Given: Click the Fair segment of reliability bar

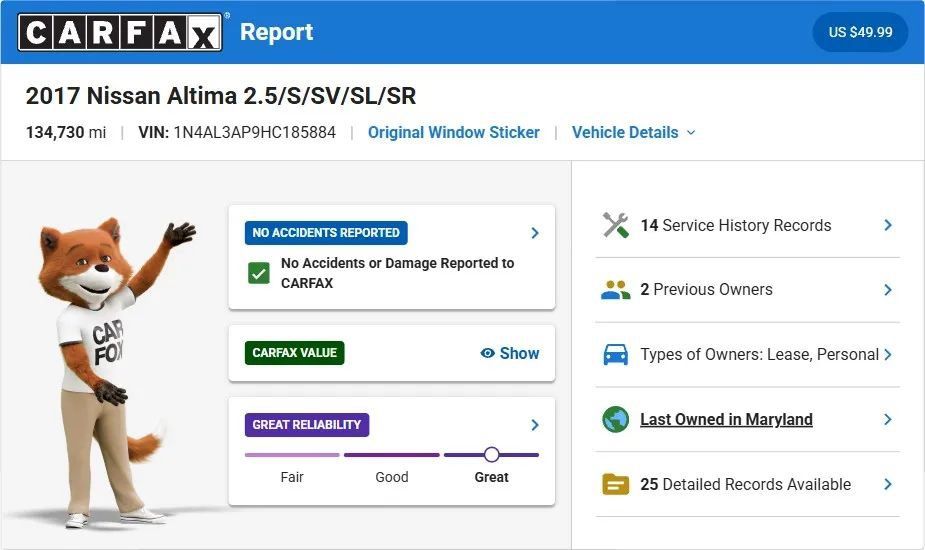Looking at the screenshot, I should (x=292, y=455).
